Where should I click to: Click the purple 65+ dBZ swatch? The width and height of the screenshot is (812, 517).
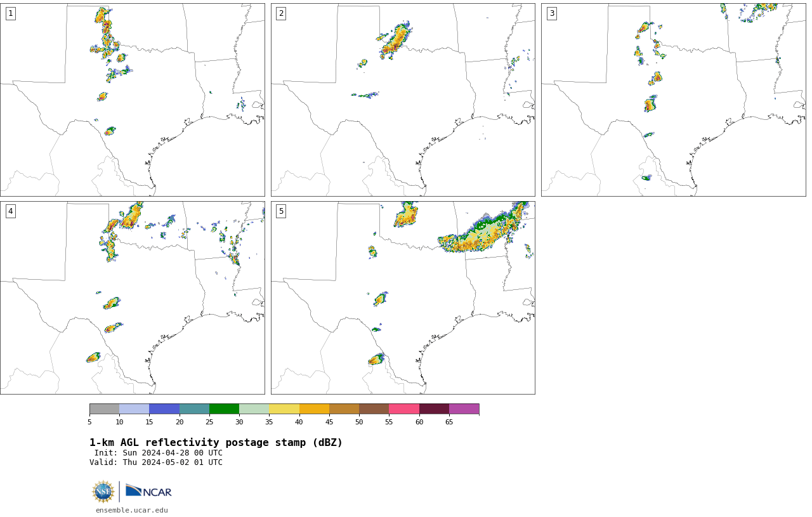tap(464, 409)
